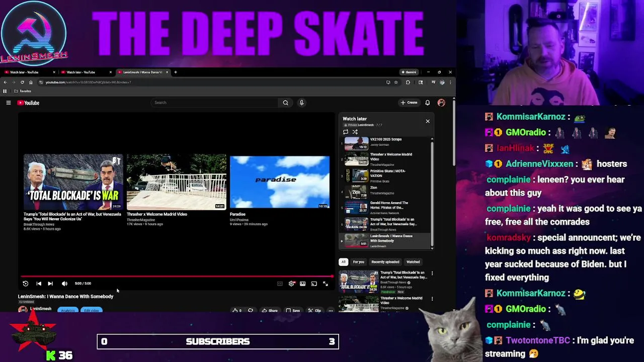Screen dimensions: 644x362
Task: Play VX2100 2025 Scraps from playlist
Action: 385,144
